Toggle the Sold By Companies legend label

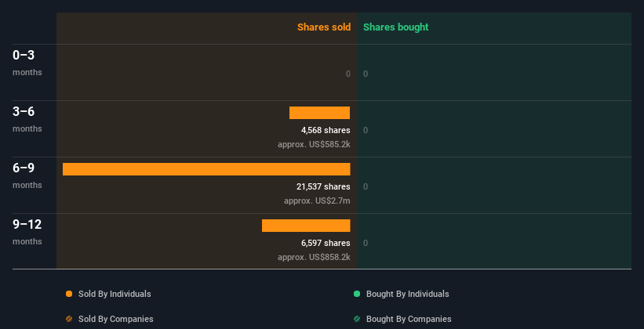tap(116, 319)
